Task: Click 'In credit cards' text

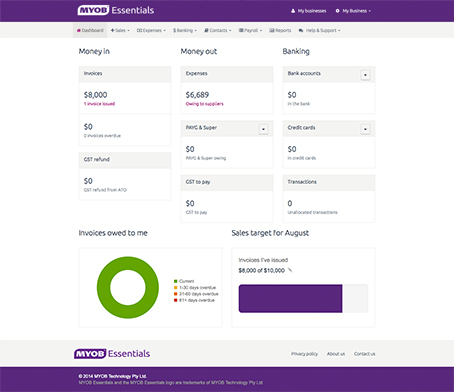Action: (x=302, y=158)
